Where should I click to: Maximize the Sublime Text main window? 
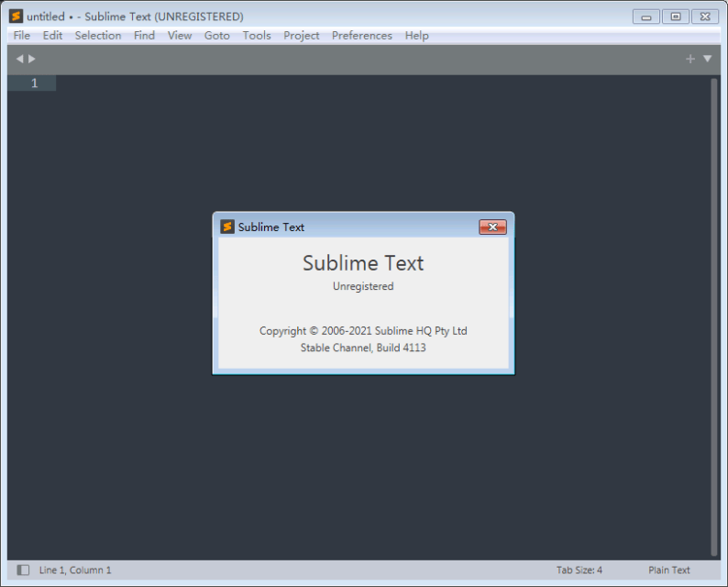pos(676,17)
